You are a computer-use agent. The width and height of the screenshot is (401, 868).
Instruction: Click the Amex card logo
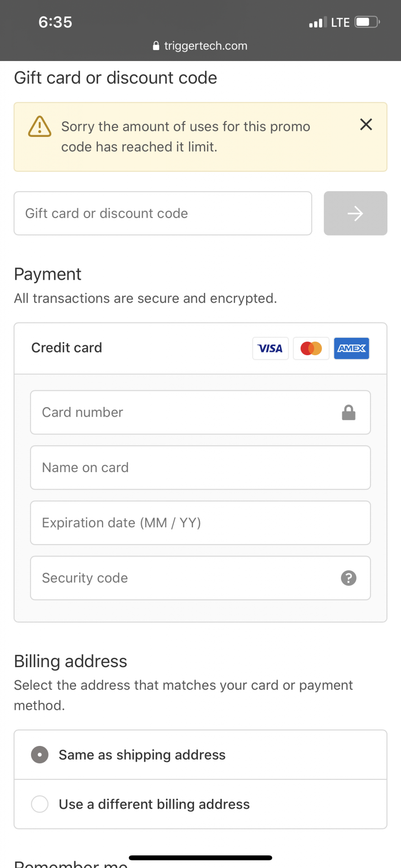pos(351,348)
